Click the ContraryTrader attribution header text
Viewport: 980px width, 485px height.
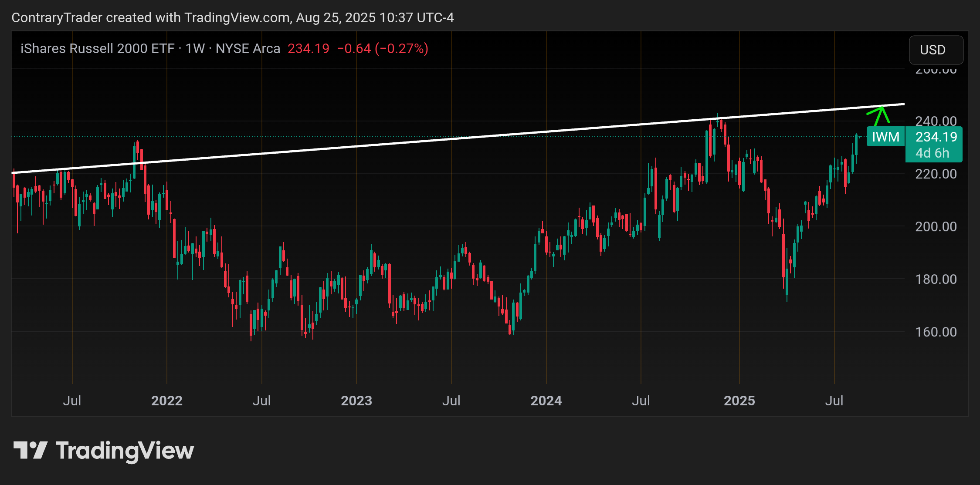click(233, 17)
